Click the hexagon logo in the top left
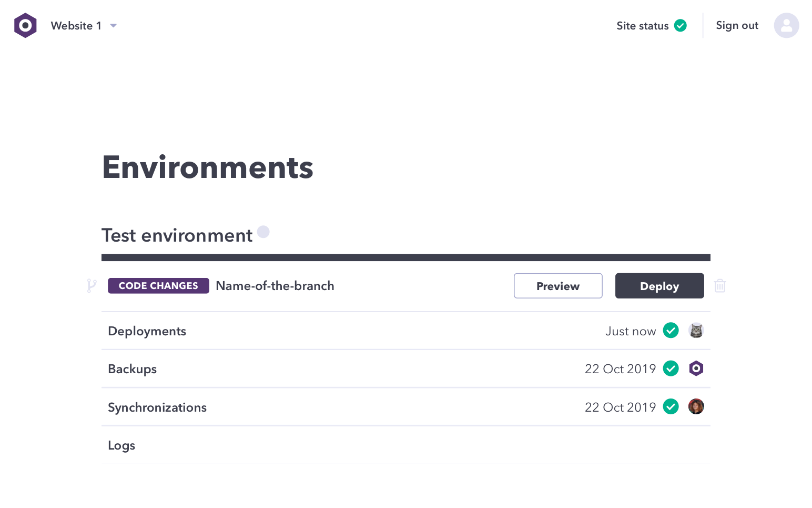The width and height of the screenshot is (812, 508). click(25, 25)
